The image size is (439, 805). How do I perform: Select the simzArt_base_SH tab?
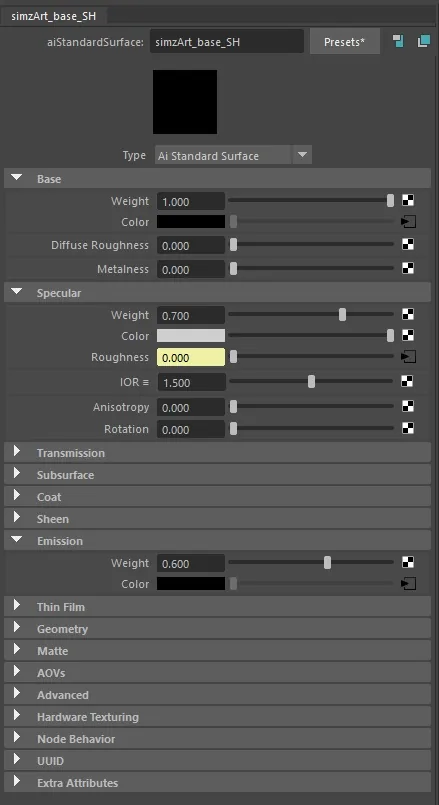[53, 16]
